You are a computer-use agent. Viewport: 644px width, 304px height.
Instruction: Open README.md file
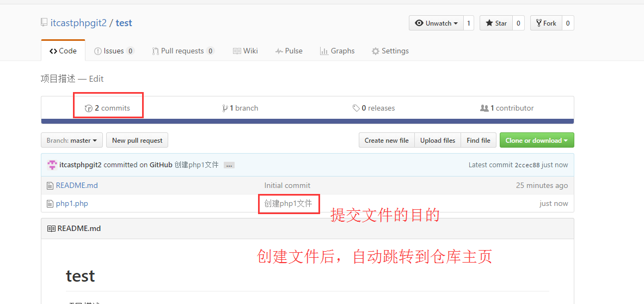tap(77, 185)
